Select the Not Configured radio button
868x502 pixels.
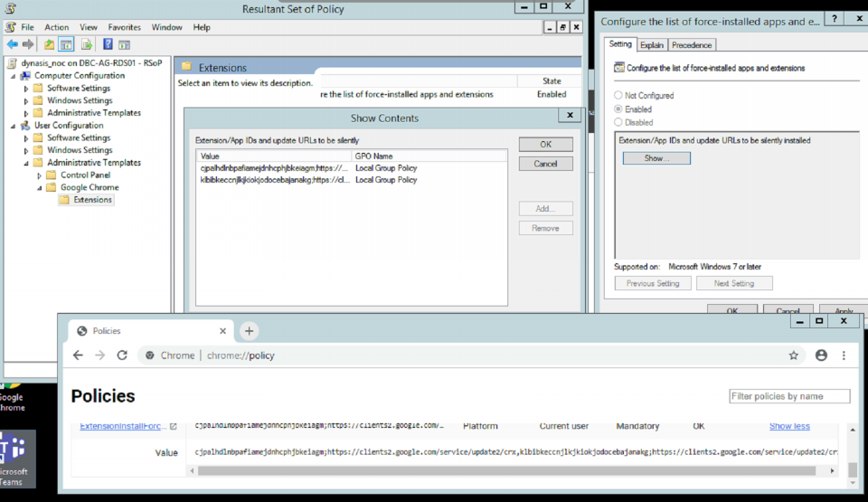coord(618,95)
